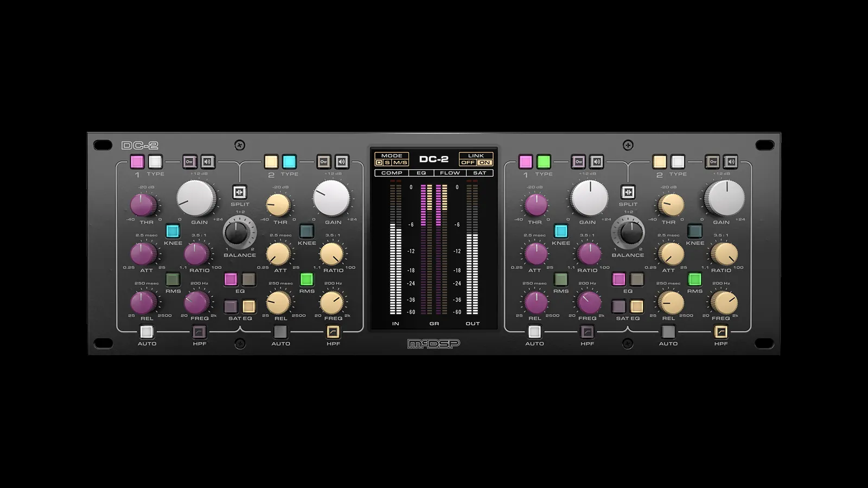Select the cream TYPE button of left unit compressor 2
The image size is (868, 488).
[271, 162]
